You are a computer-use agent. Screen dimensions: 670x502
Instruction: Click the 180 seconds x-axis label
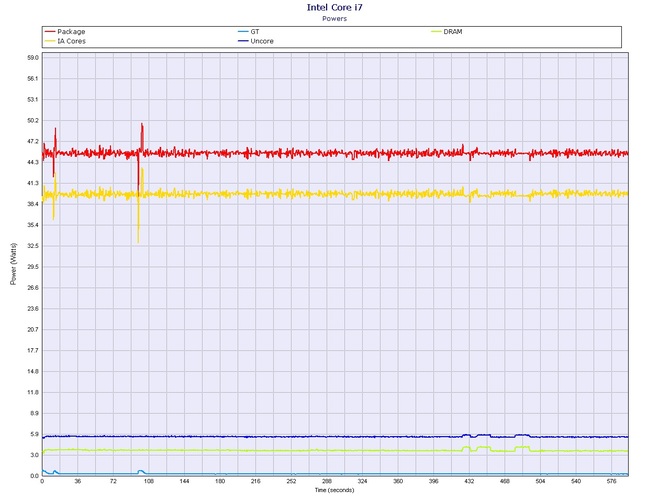pos(220,481)
